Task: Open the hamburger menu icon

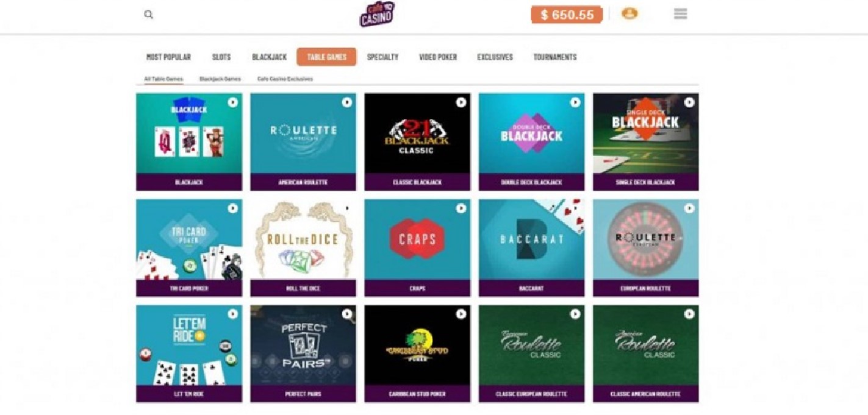Action: tap(680, 13)
